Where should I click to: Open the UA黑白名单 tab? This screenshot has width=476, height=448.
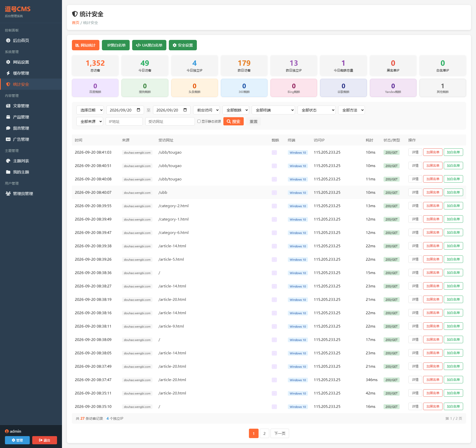pos(149,45)
